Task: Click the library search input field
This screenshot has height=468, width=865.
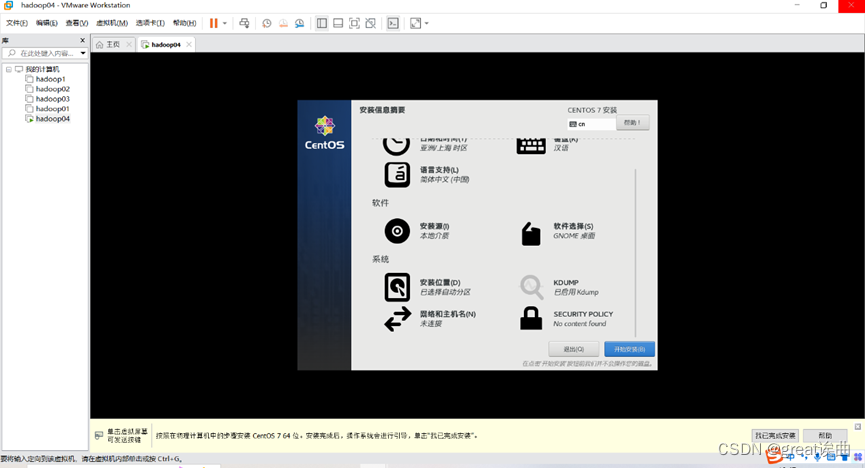Action: 41,53
